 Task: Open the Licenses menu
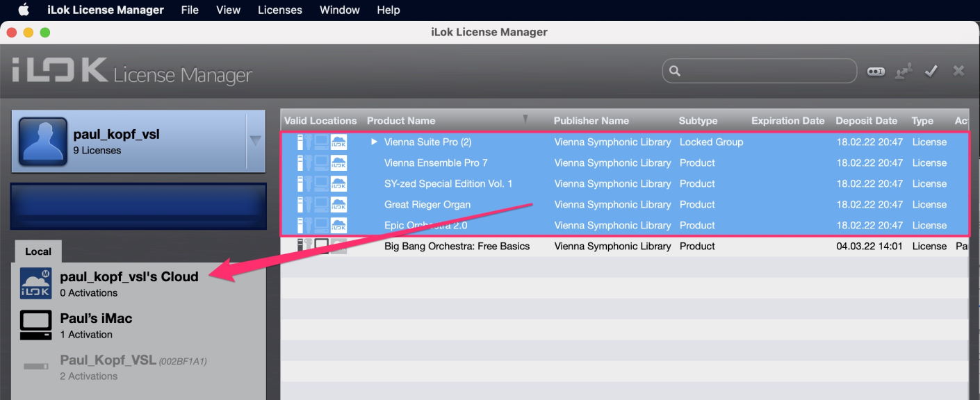click(280, 10)
